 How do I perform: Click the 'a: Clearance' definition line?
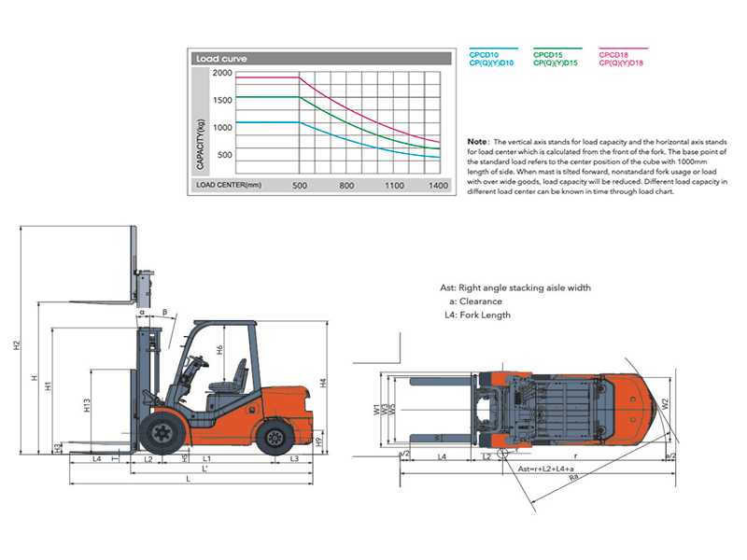475,301
